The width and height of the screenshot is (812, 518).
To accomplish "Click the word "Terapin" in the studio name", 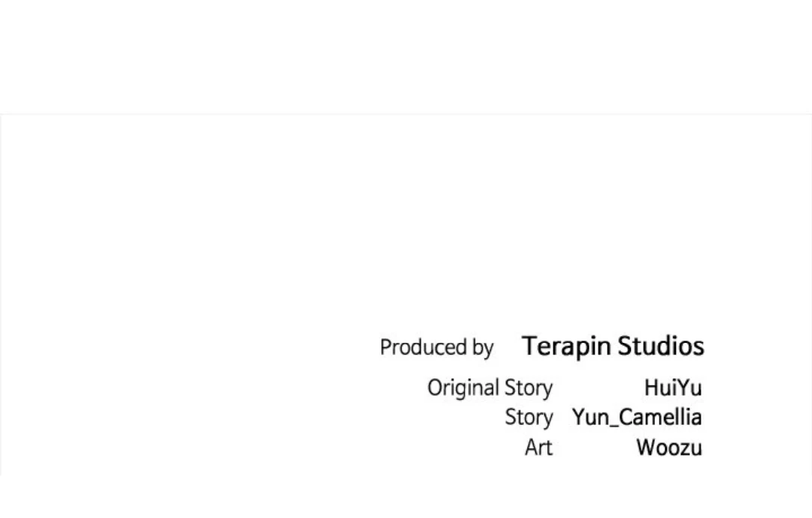I will click(x=567, y=346).
